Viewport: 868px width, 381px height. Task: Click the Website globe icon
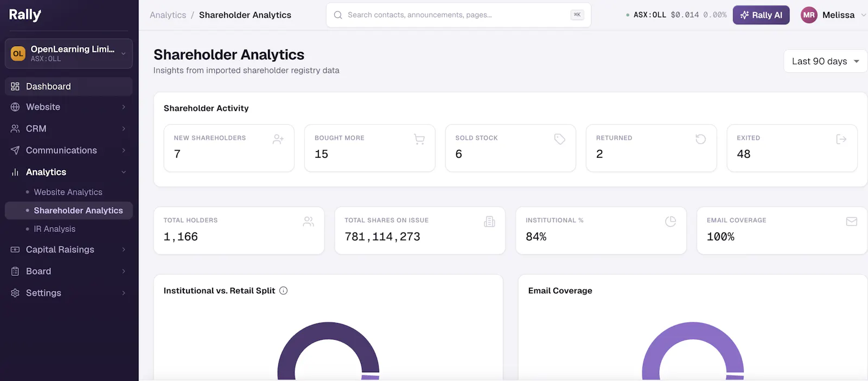tap(15, 107)
